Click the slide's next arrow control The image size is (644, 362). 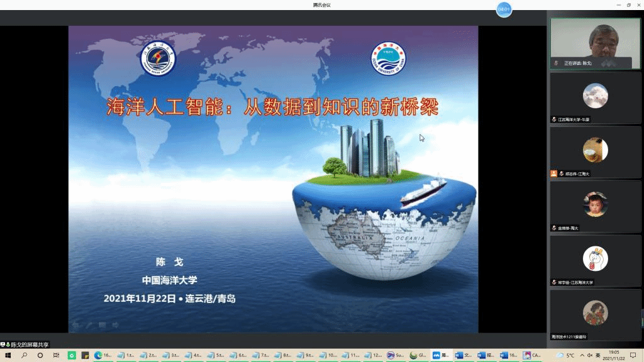[115, 325]
